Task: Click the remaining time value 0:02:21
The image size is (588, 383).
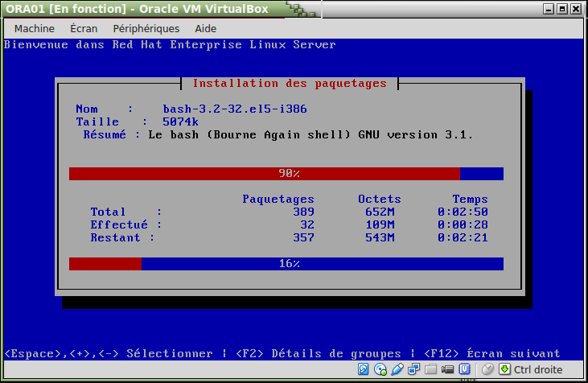Action: (463, 237)
